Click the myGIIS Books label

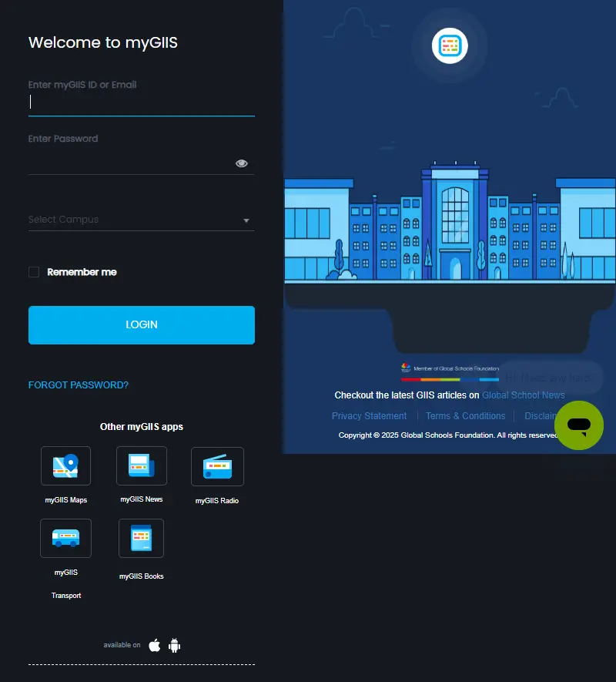[141, 576]
